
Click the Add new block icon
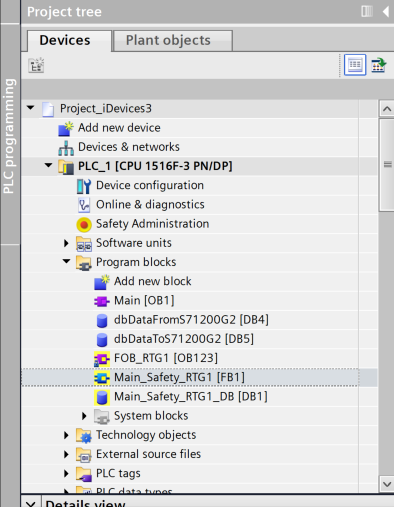coord(102,282)
